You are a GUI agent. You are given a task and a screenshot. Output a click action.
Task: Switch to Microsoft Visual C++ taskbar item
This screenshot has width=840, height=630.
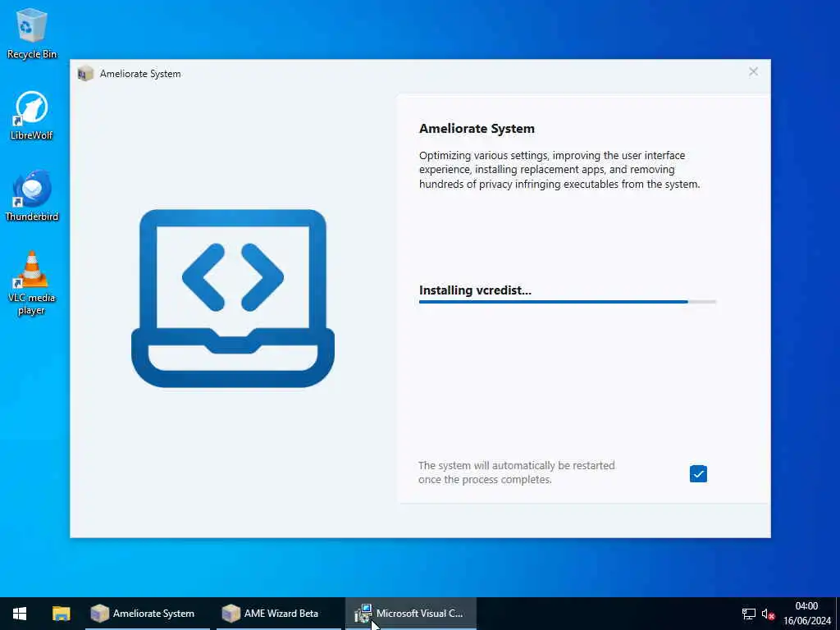pos(411,614)
